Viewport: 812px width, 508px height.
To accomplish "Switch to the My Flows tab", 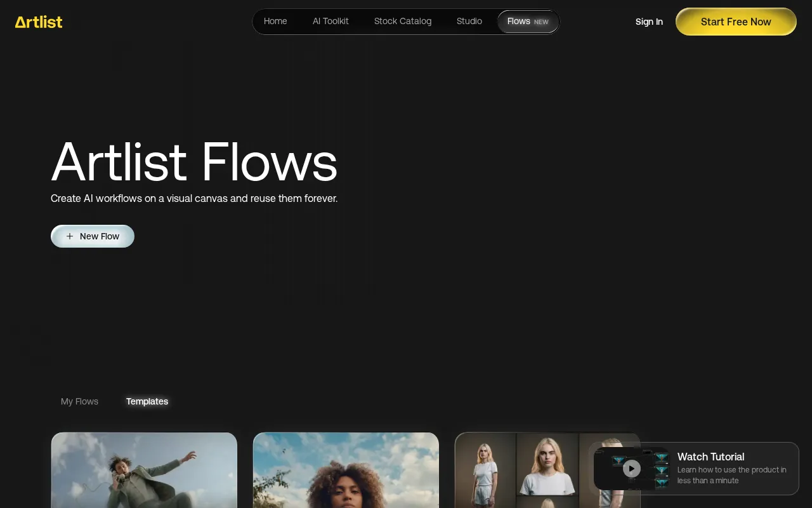I will pos(79,401).
